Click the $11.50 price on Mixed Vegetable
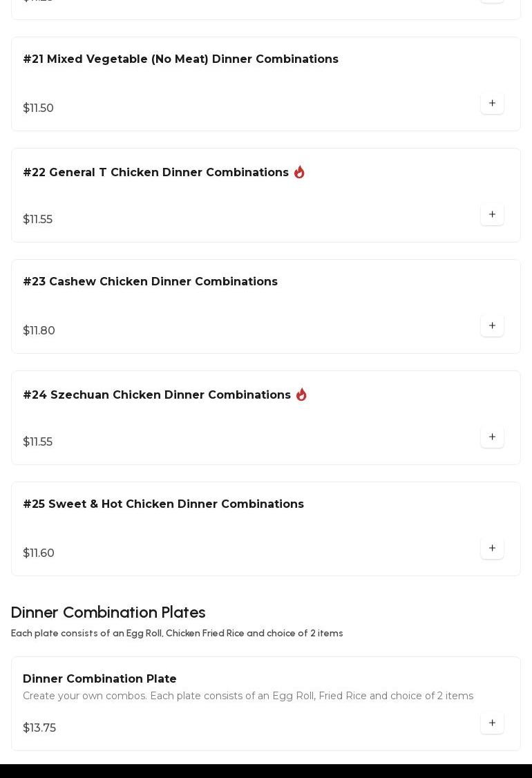This screenshot has height=778, width=532. pos(39,108)
